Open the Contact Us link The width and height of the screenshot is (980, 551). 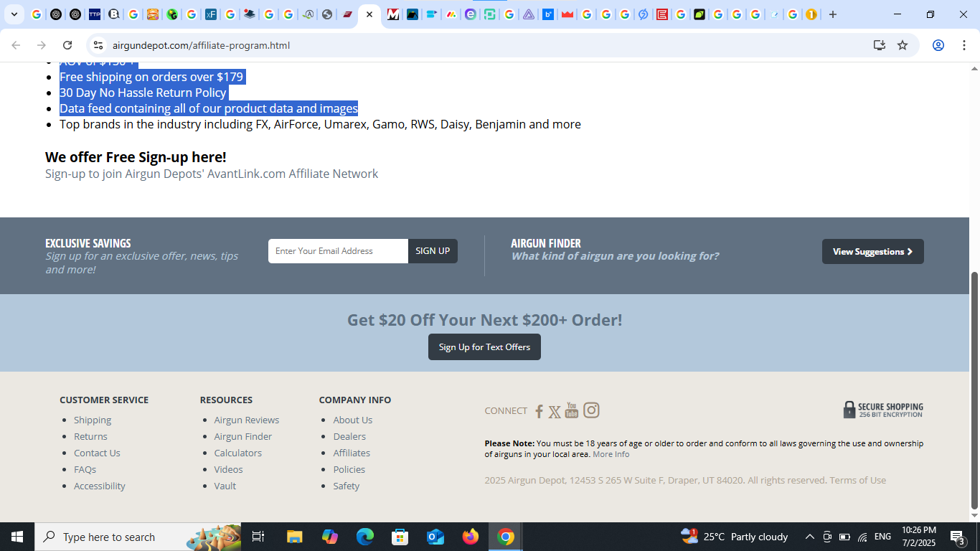[97, 453]
